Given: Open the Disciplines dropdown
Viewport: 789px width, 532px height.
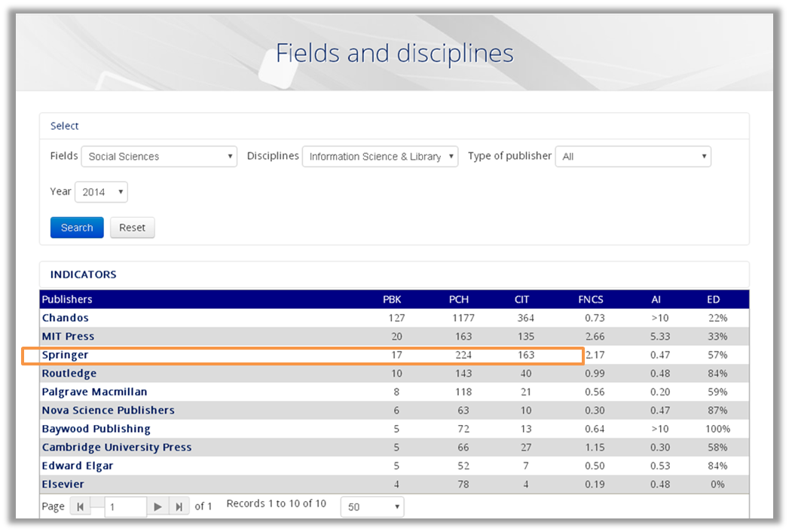Looking at the screenshot, I should [380, 157].
